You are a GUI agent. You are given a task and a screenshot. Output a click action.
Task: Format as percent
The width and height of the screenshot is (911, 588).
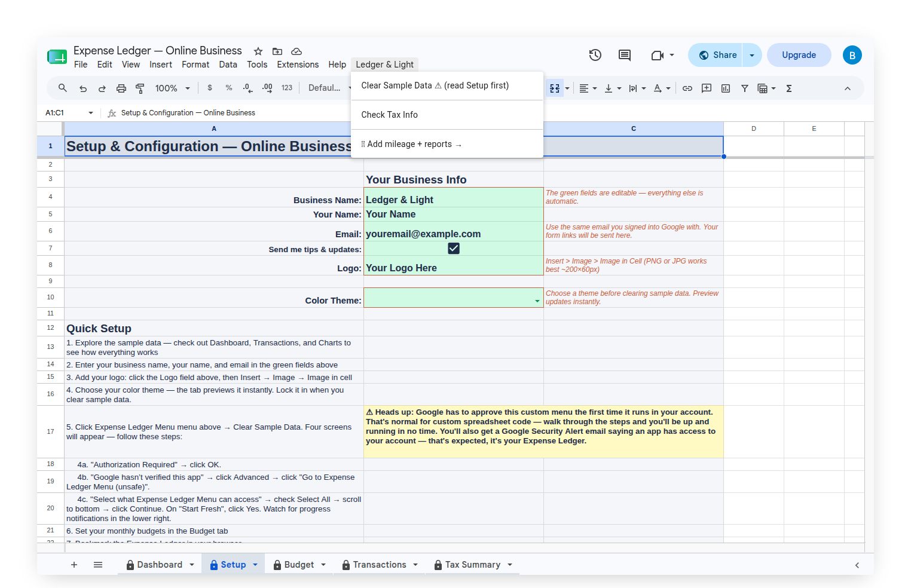tap(229, 88)
